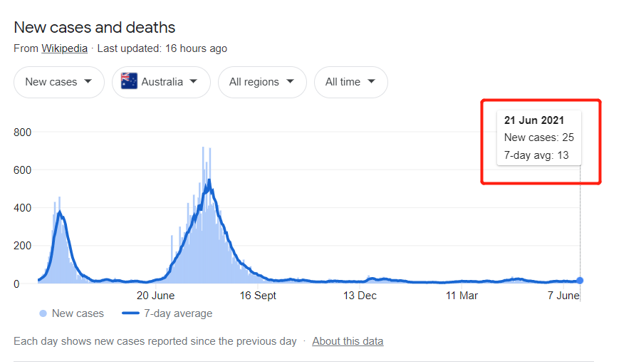Click the About this data link
The height and width of the screenshot is (364, 641).
pyautogui.click(x=348, y=341)
